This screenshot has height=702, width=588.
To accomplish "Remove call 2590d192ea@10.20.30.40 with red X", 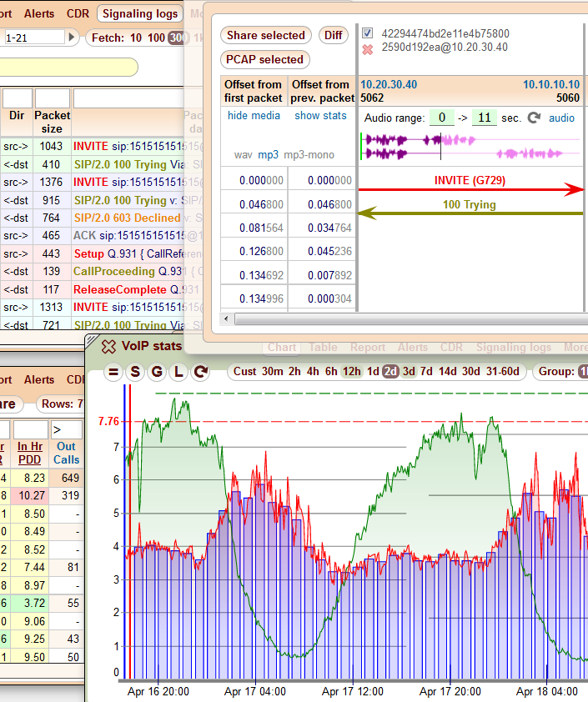I will (367, 49).
